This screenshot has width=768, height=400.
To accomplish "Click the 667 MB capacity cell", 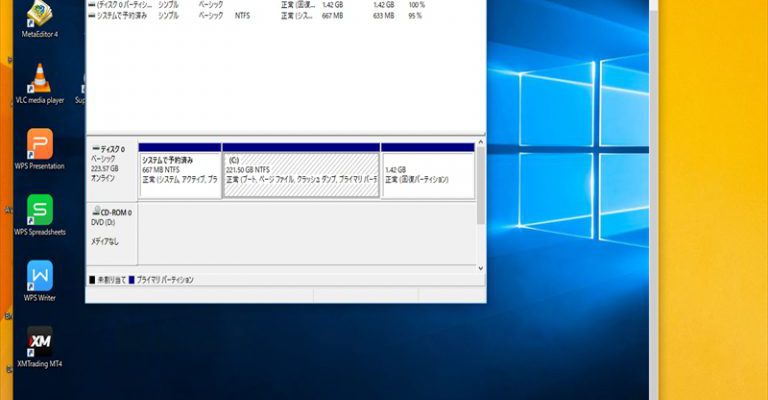I will 333,16.
